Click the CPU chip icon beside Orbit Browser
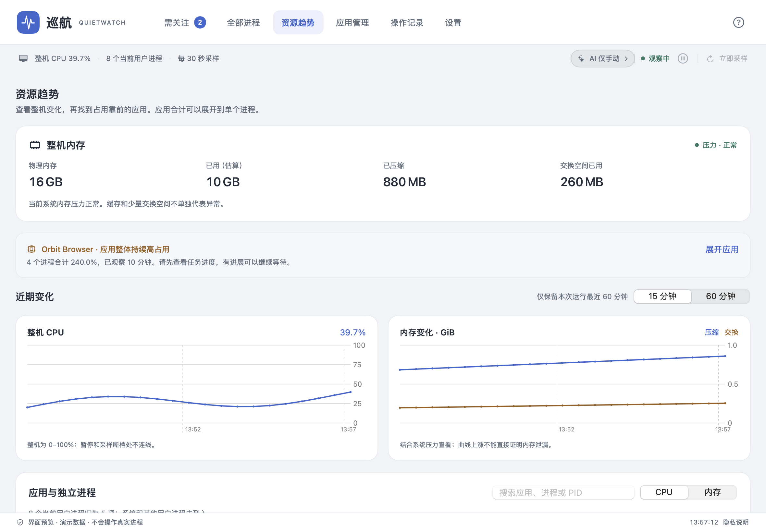 31,249
